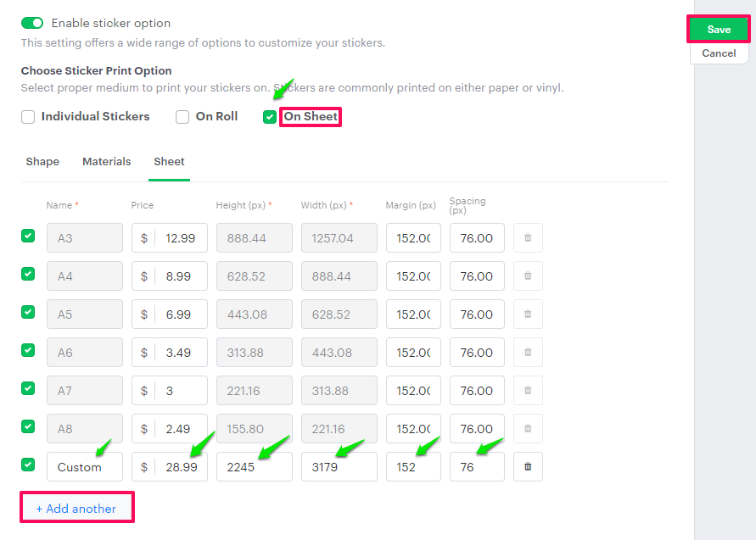Check the Individual Stickers checkbox

pyautogui.click(x=28, y=117)
